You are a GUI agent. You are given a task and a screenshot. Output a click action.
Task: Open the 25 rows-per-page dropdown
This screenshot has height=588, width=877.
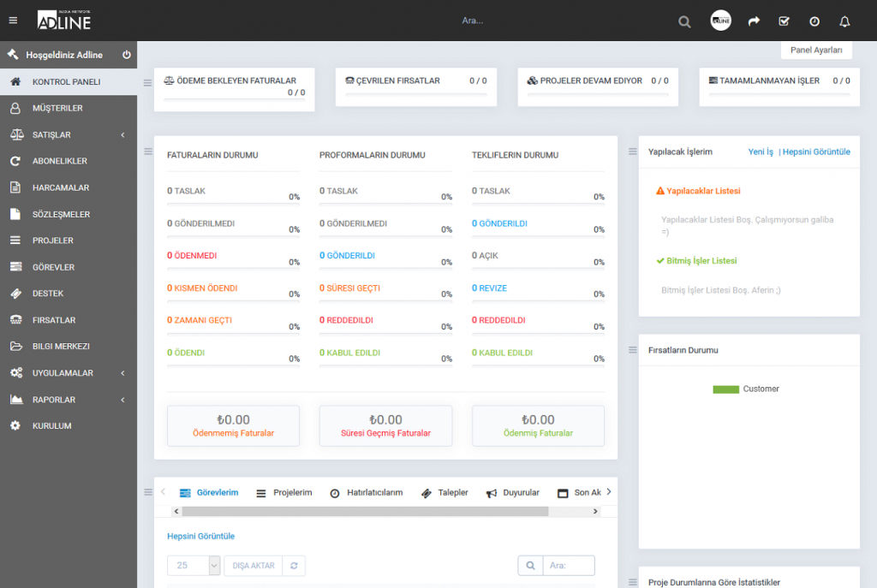(194, 566)
